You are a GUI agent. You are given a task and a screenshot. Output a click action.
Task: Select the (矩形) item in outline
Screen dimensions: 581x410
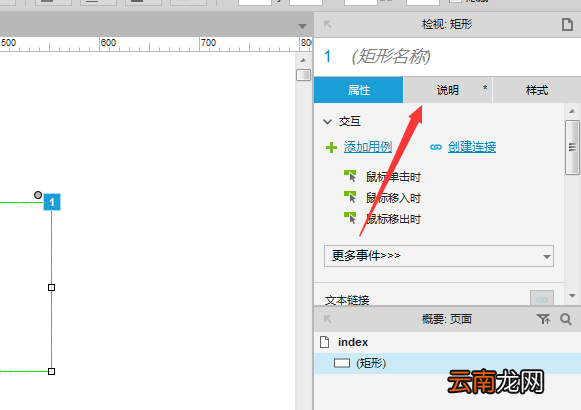pyautogui.click(x=447, y=363)
